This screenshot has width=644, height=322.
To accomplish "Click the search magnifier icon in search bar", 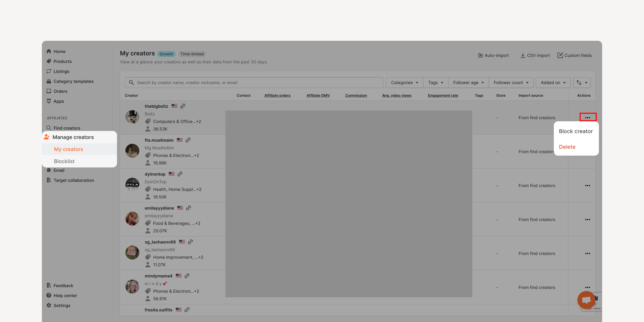I will (x=131, y=82).
